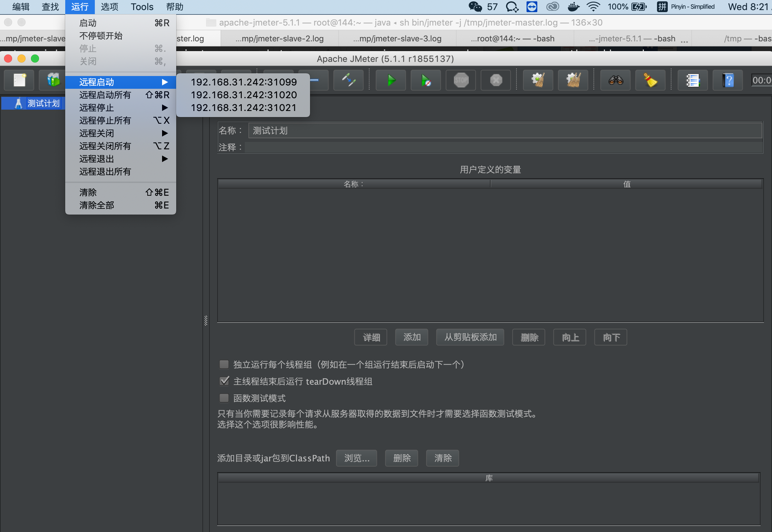This screenshot has height=532, width=772.
Task: Click the 名称 input field
Action: coord(504,130)
